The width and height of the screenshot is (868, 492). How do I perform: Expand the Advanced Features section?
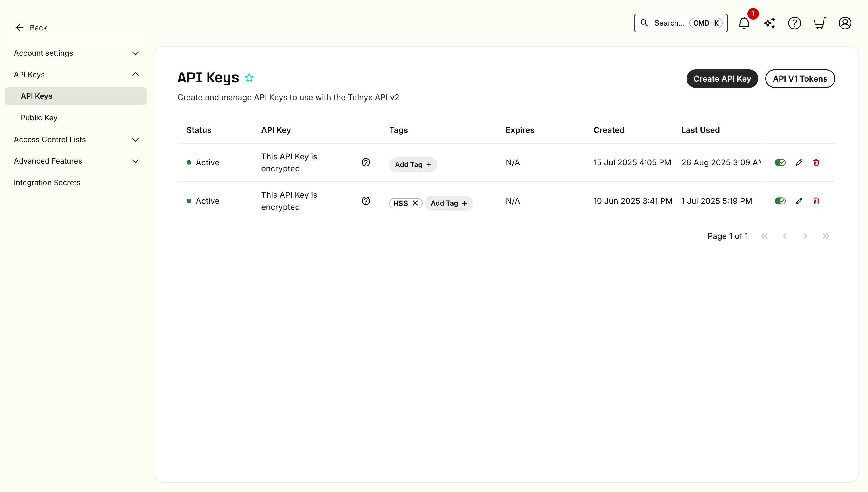(x=135, y=161)
